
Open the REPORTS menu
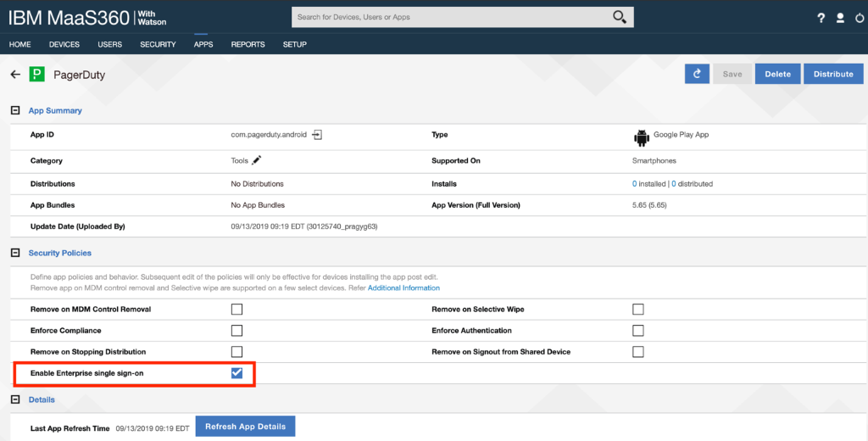(x=248, y=44)
